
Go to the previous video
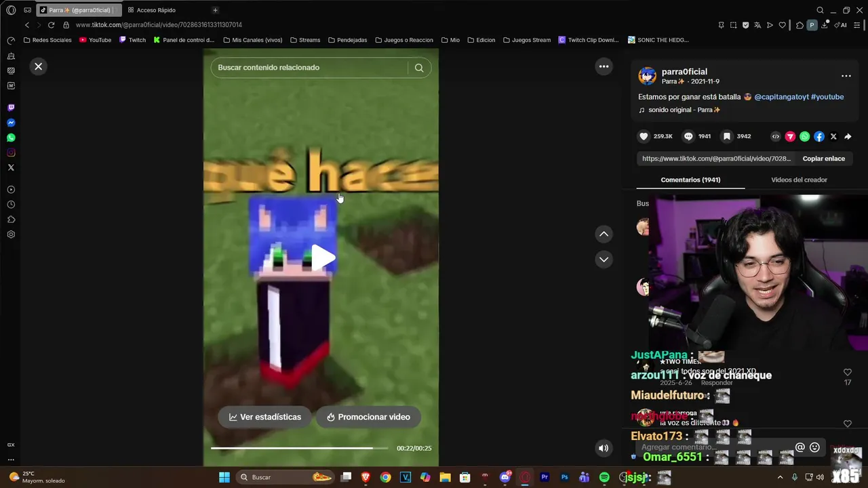pyautogui.click(x=604, y=234)
